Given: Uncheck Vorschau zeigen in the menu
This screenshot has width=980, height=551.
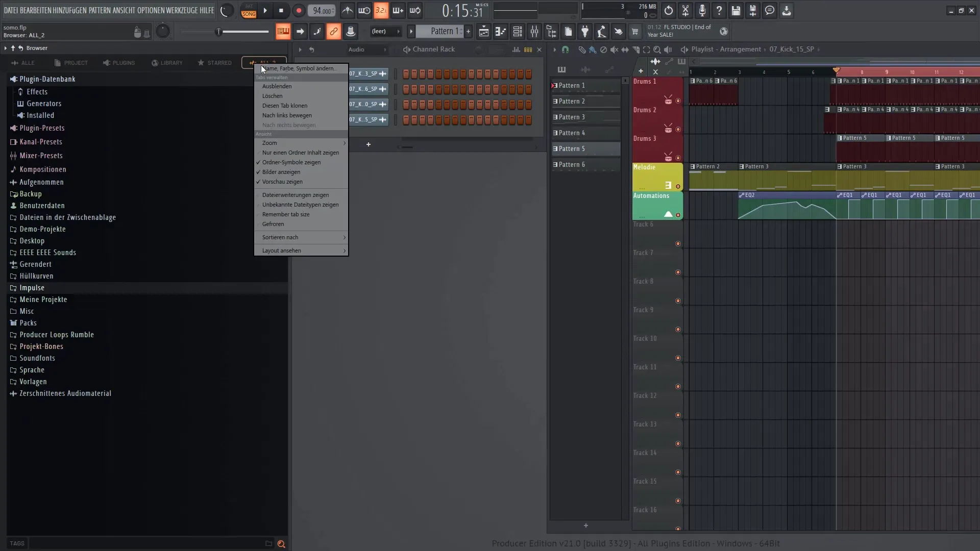Looking at the screenshot, I should [x=301, y=182].
